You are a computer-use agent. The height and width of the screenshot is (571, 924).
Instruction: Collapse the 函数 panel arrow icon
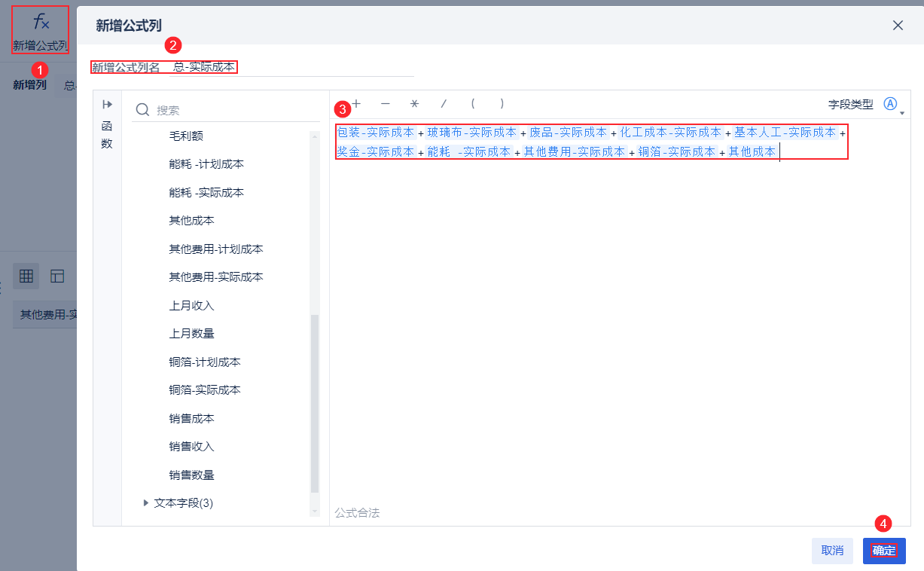107,105
